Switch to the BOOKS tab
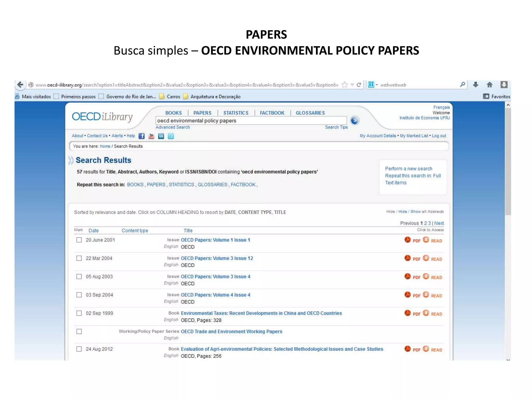The width and height of the screenshot is (532, 399). pos(174,113)
